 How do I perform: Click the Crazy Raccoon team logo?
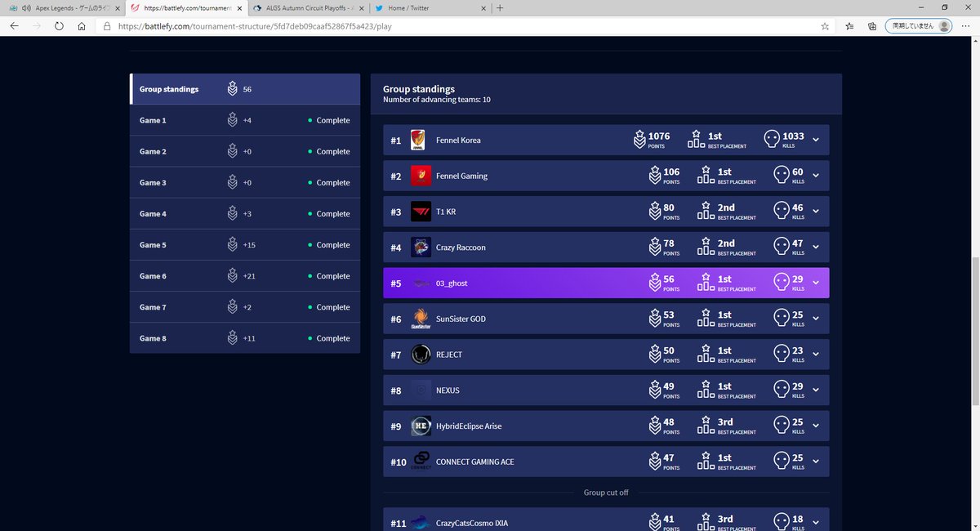click(x=421, y=248)
